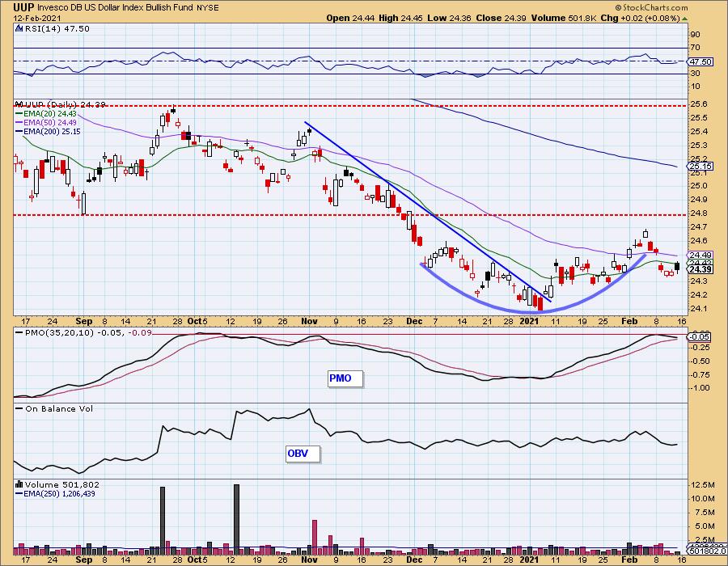Viewport: 728px width, 566px height.
Task: Click the 12.5M volume axis label
Action: (x=702, y=485)
